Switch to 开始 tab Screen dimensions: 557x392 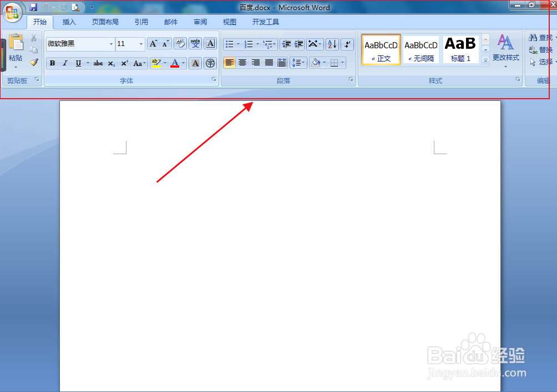pyautogui.click(x=40, y=22)
